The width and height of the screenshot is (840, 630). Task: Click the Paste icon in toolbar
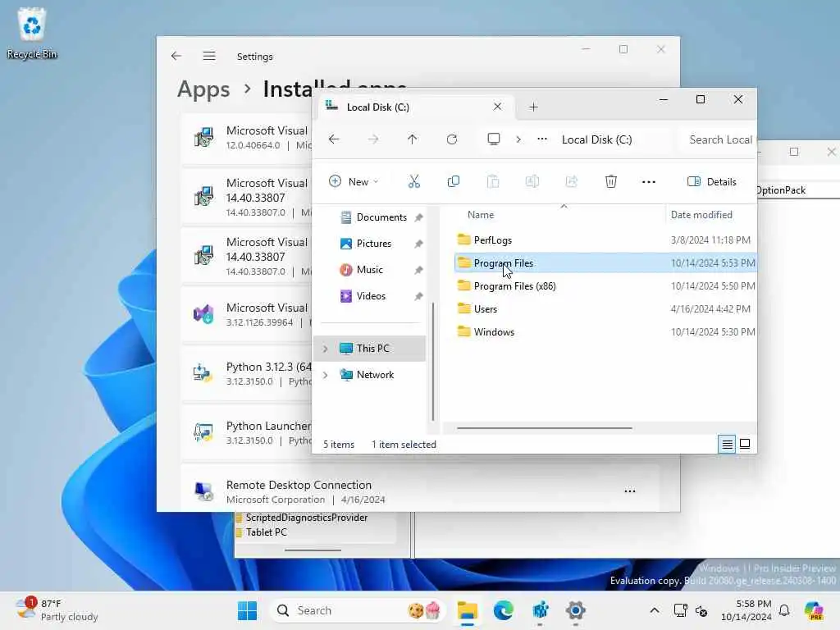click(493, 181)
